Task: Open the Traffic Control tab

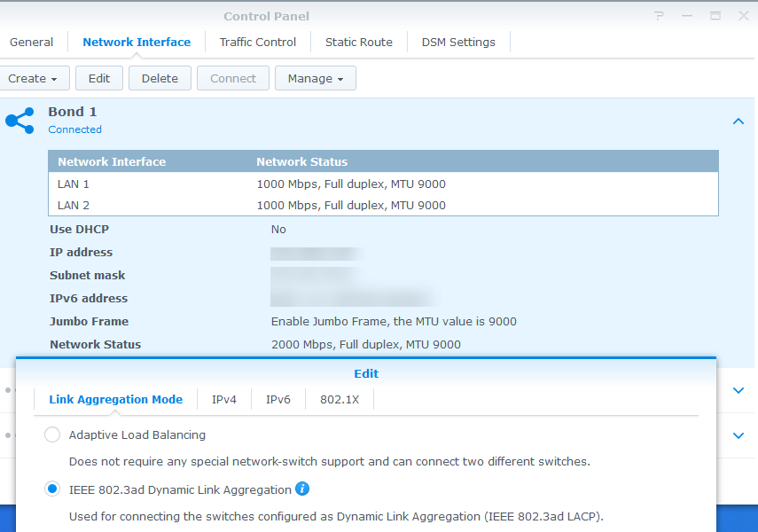Action: (257, 42)
